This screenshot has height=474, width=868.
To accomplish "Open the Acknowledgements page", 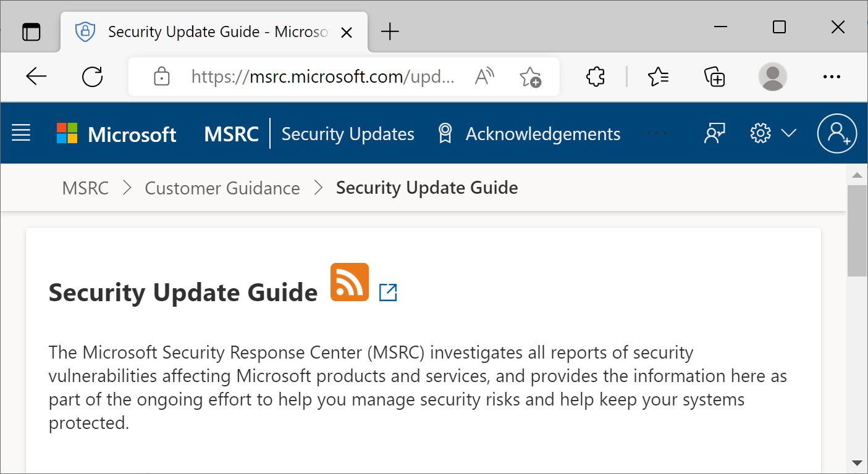I will pyautogui.click(x=542, y=134).
